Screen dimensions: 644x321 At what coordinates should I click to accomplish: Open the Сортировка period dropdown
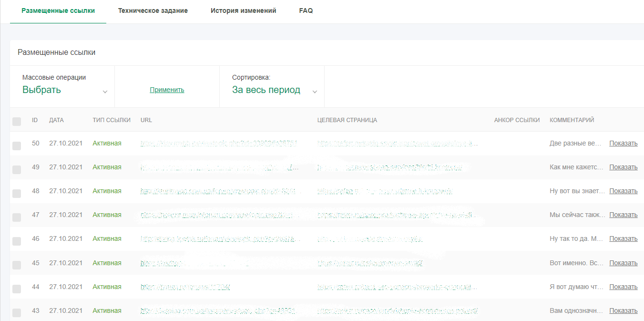(x=274, y=90)
